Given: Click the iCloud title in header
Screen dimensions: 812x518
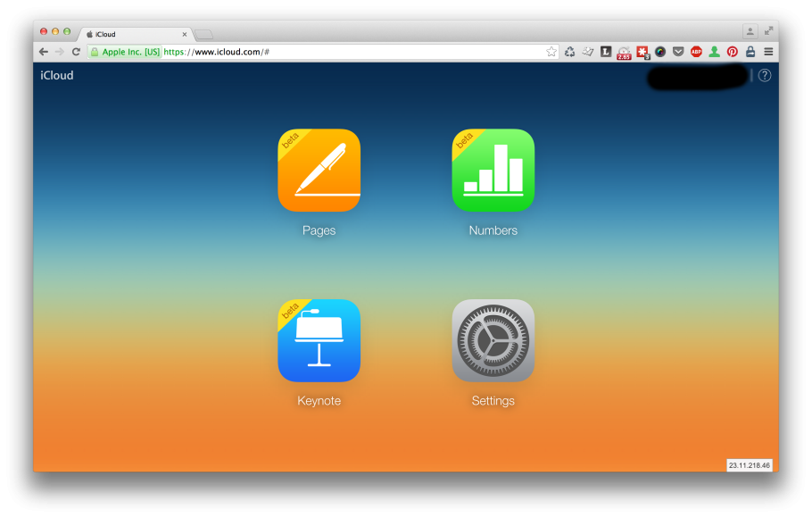Looking at the screenshot, I should 57,76.
